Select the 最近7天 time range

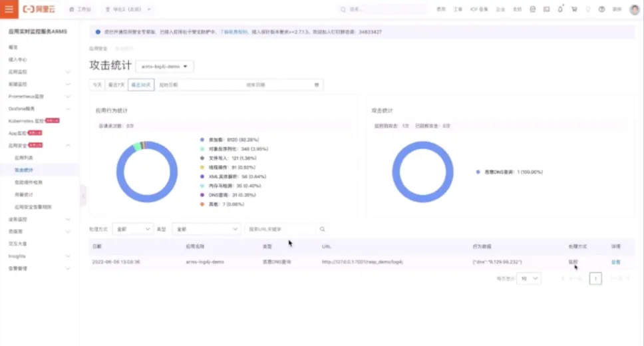click(116, 85)
